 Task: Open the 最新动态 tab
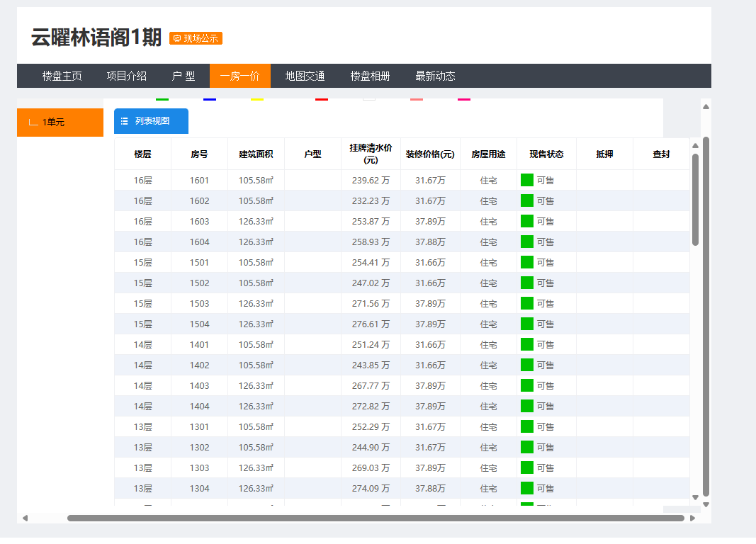click(x=435, y=76)
